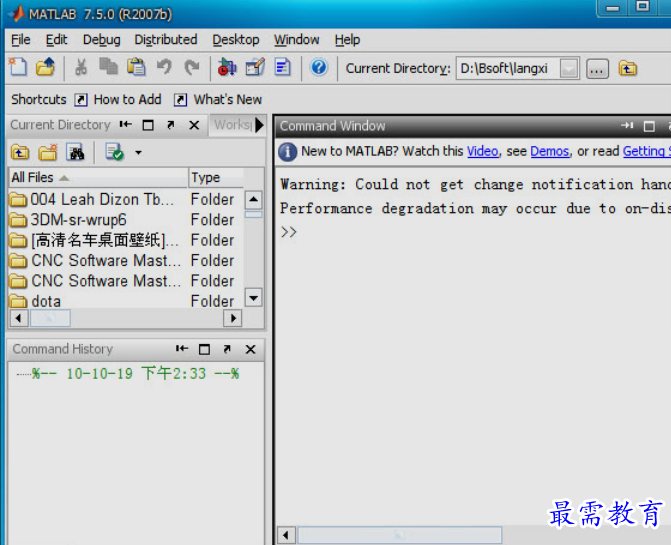Click the How to Add shortcut
Viewport: 671px width, 545px height.
coord(118,100)
